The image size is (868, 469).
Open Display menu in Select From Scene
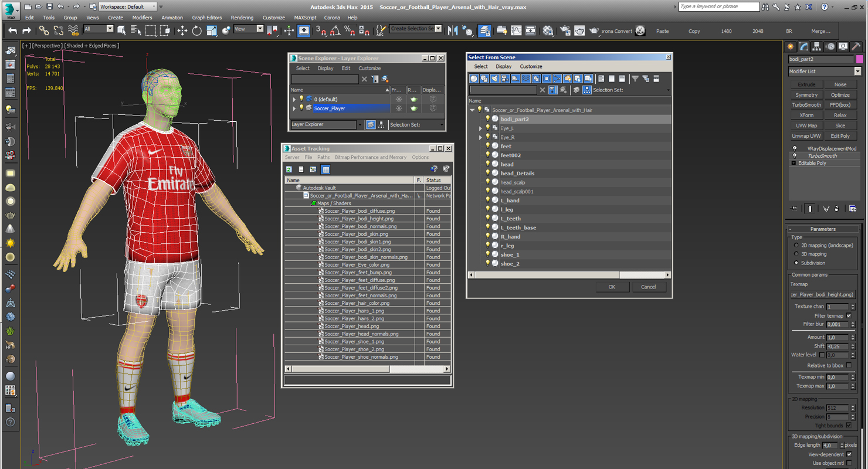[503, 67]
